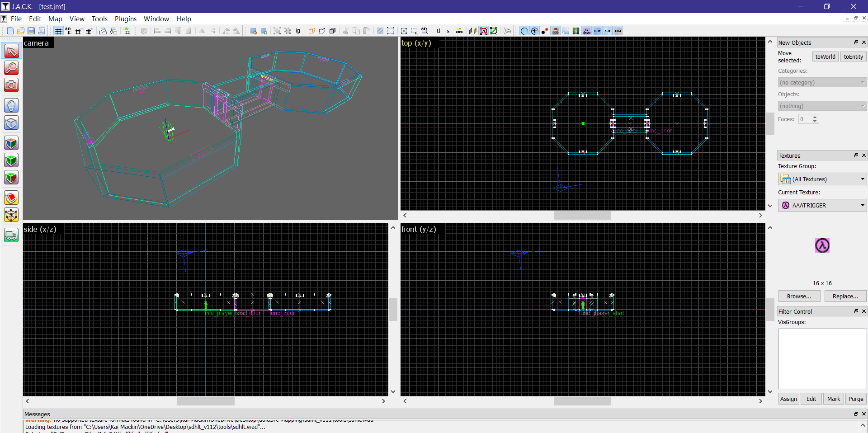This screenshot has width=868, height=433.
Task: Open an existing map file
Action: tap(20, 31)
